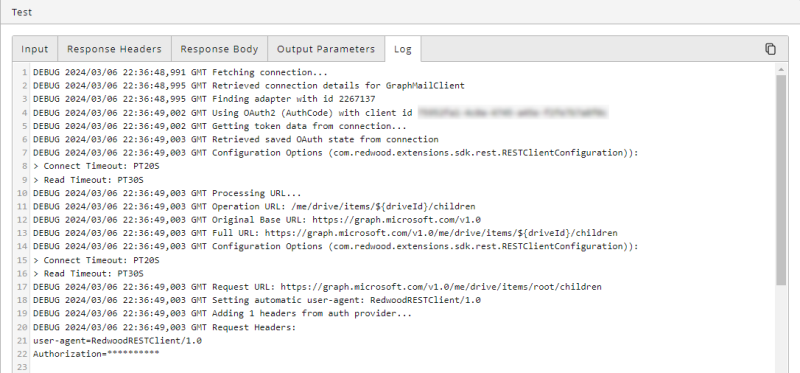Click the Test section header

[22, 12]
